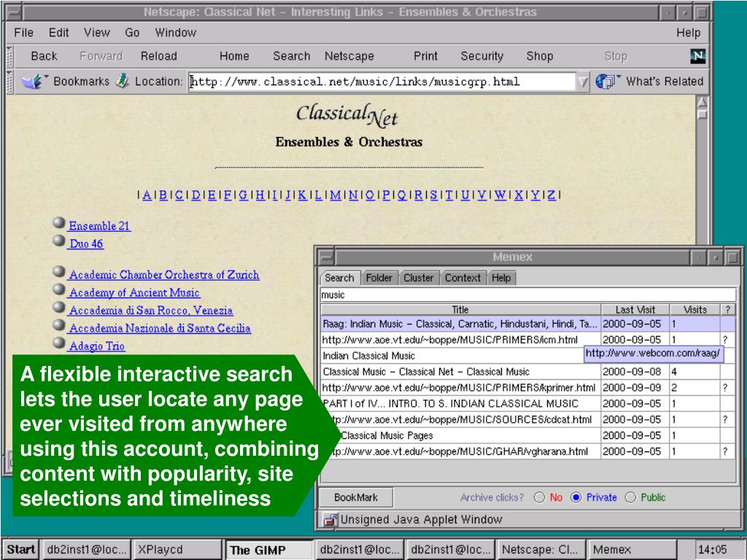Screen dimensions: 747x560
Task: Click the What's Related icon
Action: pyautogui.click(x=606, y=82)
